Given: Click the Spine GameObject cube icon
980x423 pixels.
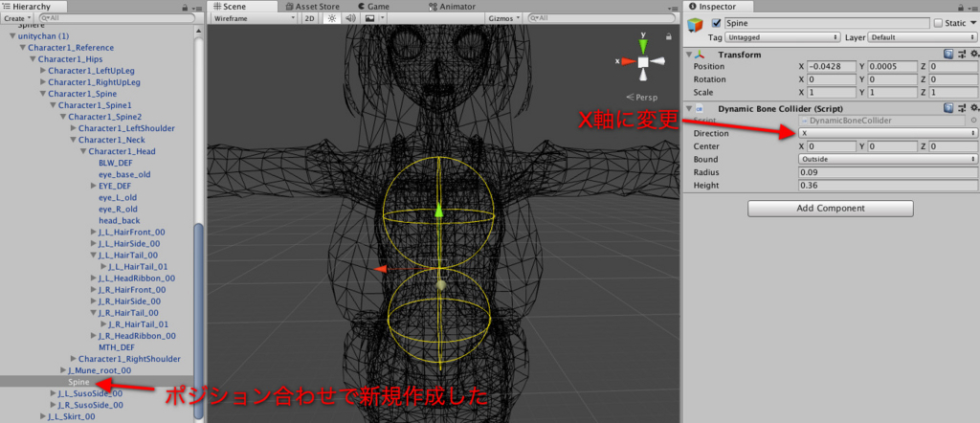Looking at the screenshot, I should 695,25.
